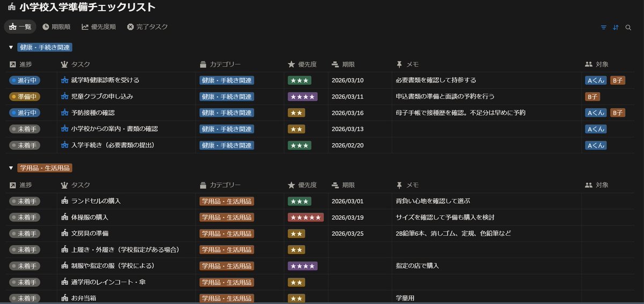Click page icon of 通学用のレインコート・傘
644x304 pixels.
pyautogui.click(x=65, y=282)
